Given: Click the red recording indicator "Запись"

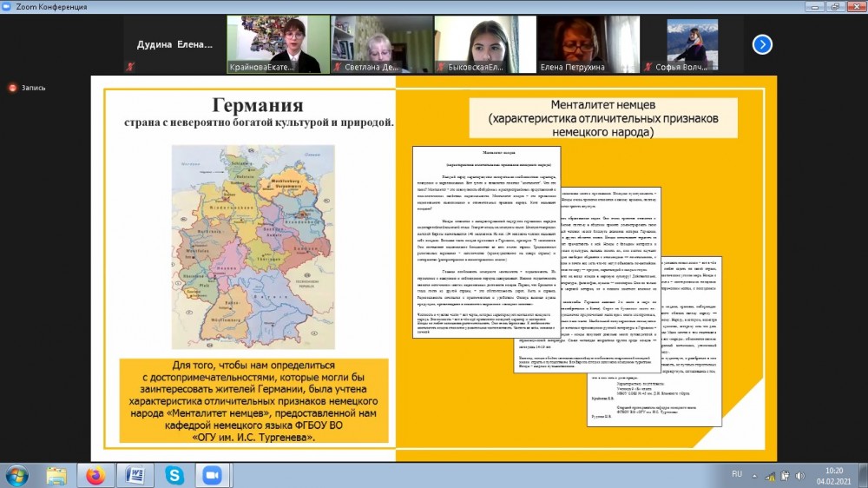Looking at the screenshot, I should 27,88.
